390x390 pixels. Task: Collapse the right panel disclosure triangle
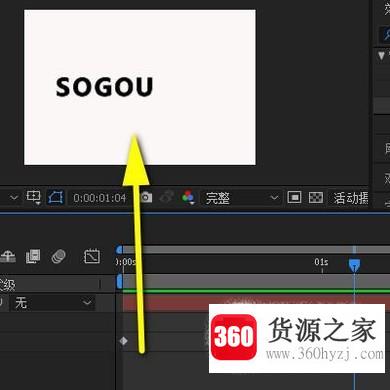pos(382,55)
